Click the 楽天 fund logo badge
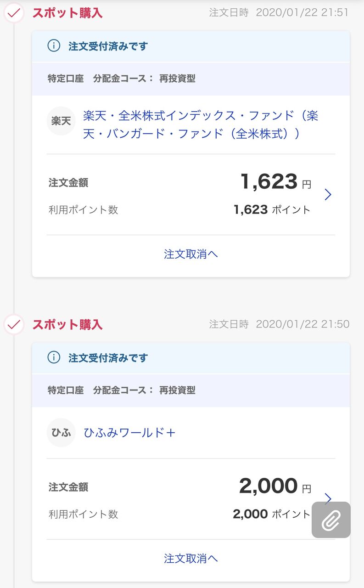This screenshot has width=364, height=588. tap(61, 121)
